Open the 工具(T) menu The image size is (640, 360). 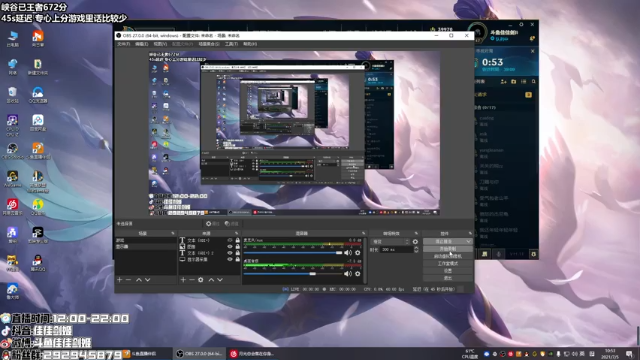[231, 44]
